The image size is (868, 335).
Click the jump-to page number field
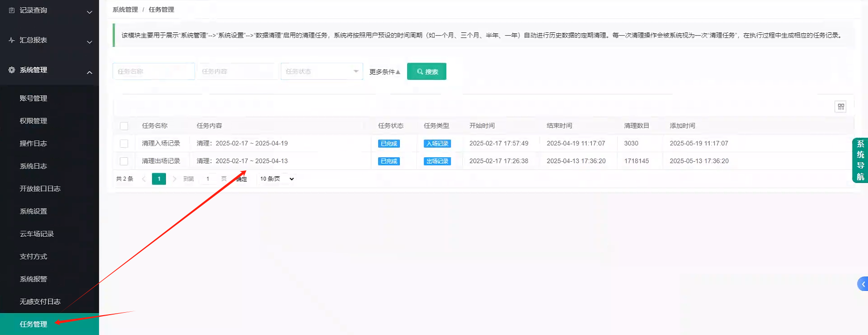point(208,179)
